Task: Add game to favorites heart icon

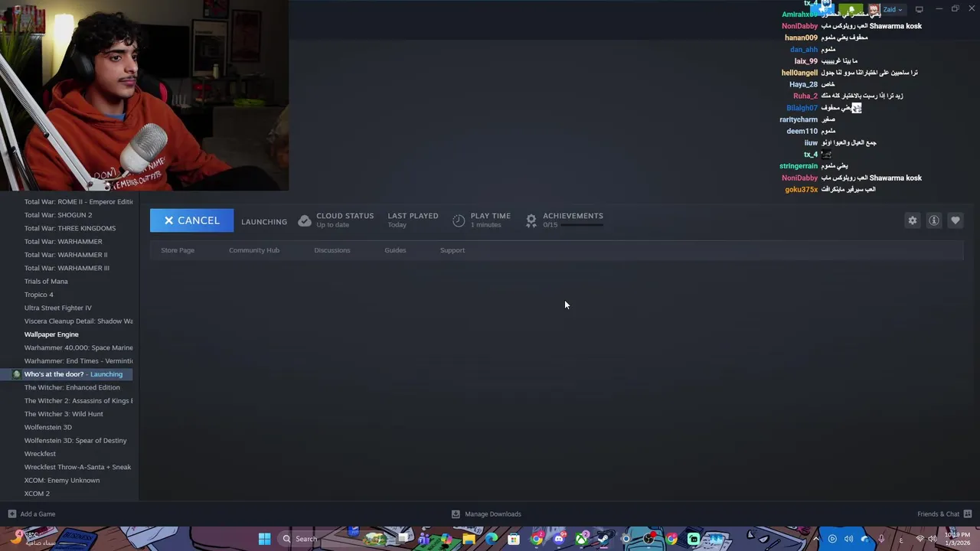Action: click(x=955, y=220)
